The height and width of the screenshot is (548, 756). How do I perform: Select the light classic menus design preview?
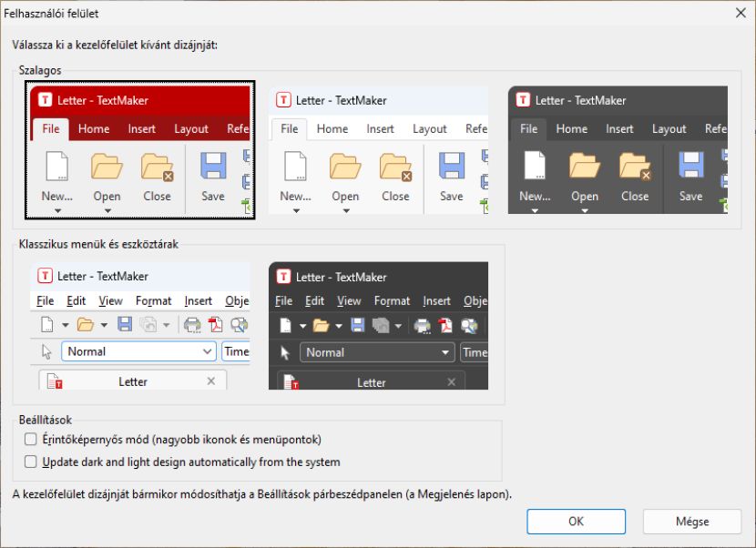(140, 326)
